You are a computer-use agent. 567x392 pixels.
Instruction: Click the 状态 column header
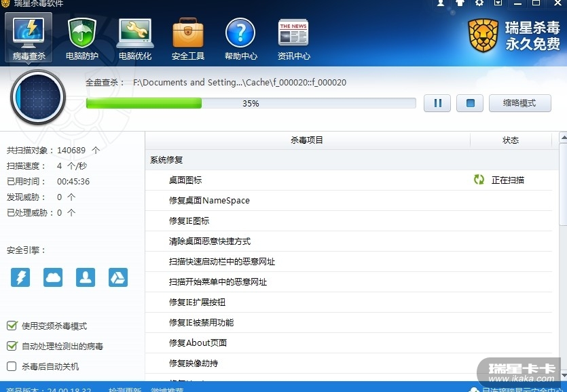(x=511, y=140)
